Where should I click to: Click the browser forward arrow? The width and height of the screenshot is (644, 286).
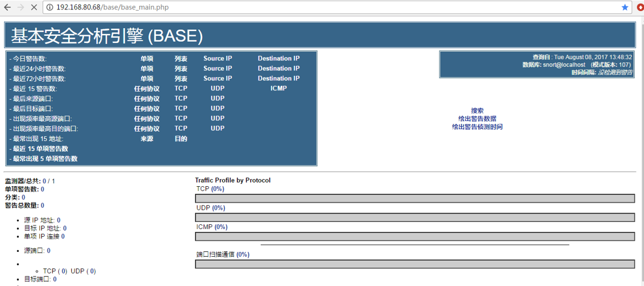tap(21, 7)
